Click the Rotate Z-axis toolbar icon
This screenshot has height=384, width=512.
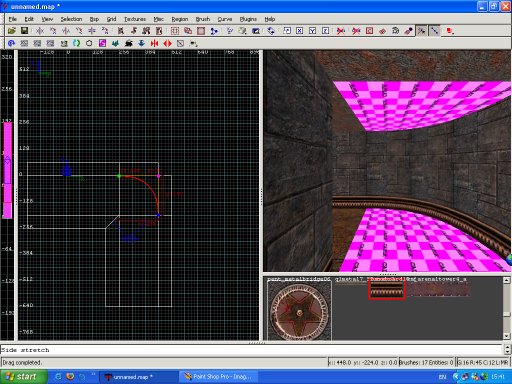(x=105, y=31)
